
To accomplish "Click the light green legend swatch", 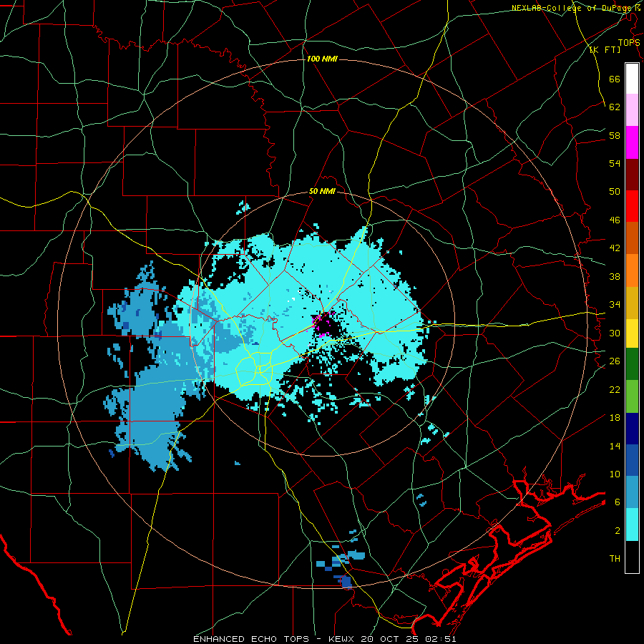I will (x=632, y=396).
